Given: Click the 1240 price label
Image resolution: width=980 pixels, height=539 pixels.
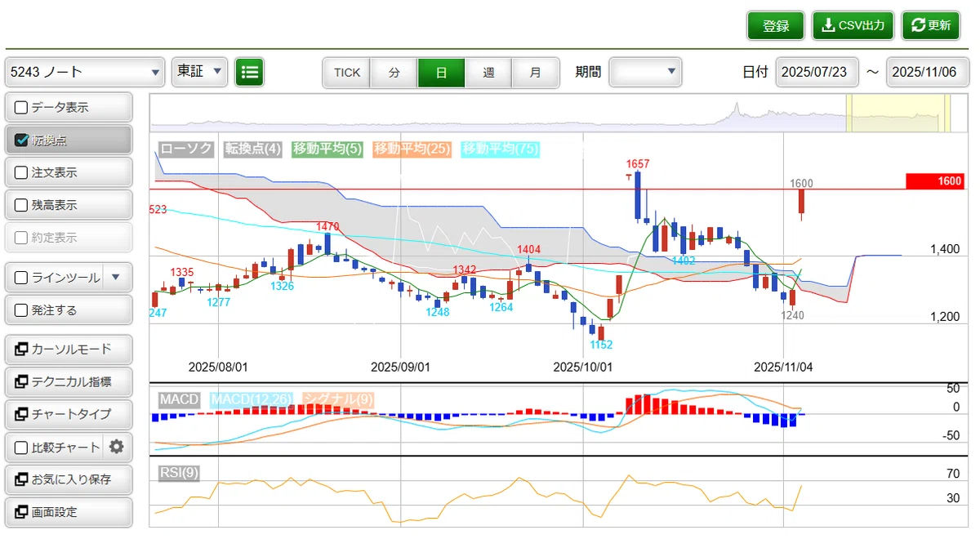Looking at the screenshot, I should click(x=793, y=315).
